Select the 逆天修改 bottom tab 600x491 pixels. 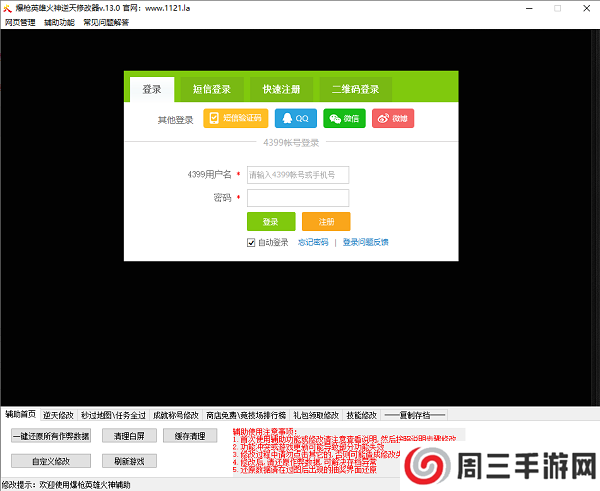click(x=58, y=414)
